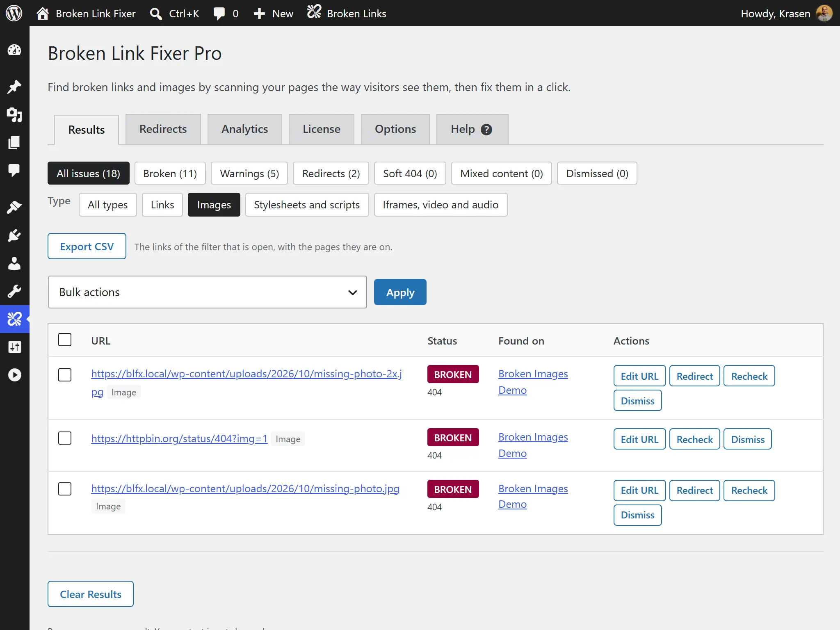Switch to the Redirects tab
840x630 pixels.
(x=163, y=129)
